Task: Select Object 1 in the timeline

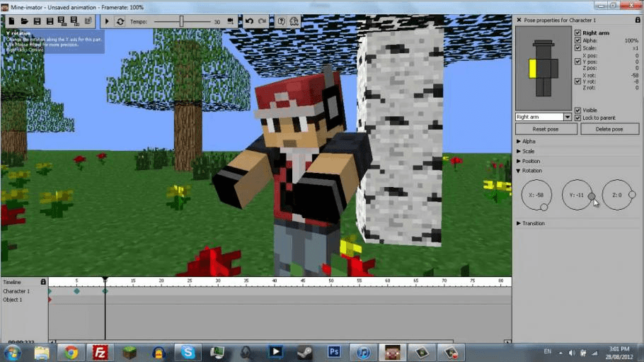Action: [x=13, y=300]
